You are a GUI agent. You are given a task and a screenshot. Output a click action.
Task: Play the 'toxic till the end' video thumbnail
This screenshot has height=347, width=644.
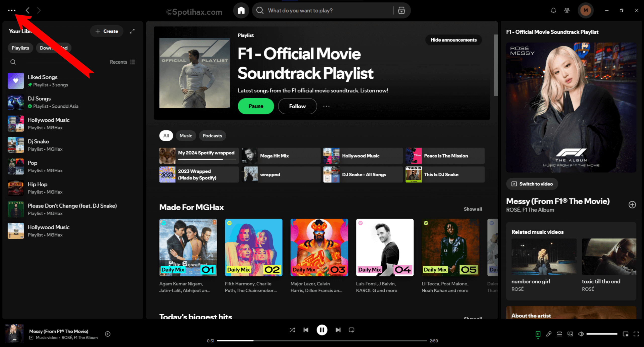tap(609, 257)
